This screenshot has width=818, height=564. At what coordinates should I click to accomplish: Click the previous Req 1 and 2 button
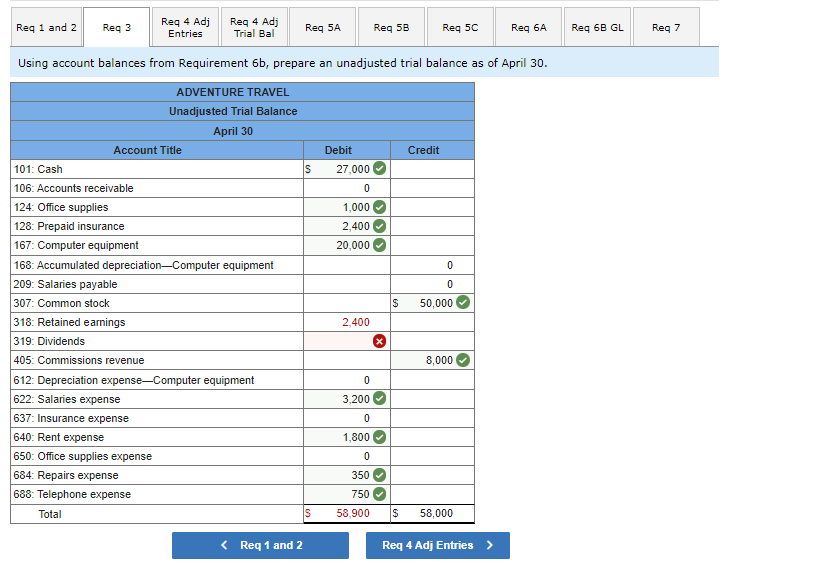coord(260,545)
